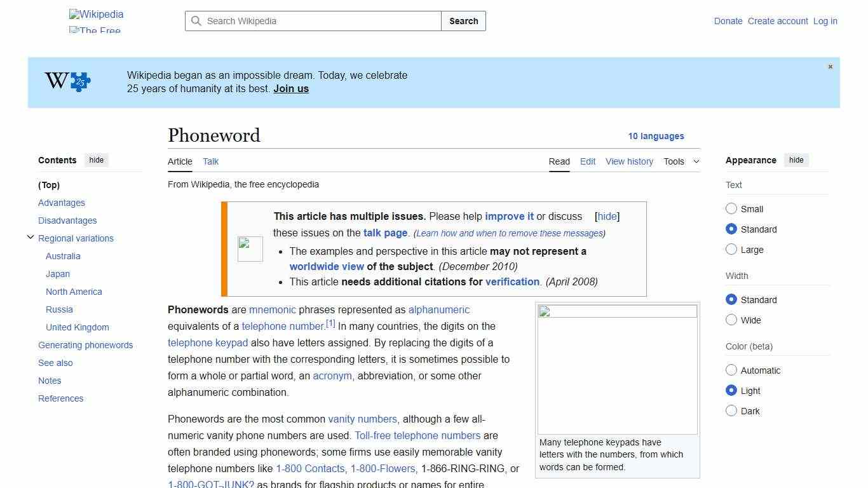868x488 pixels.
Task: Hide the article issues notice
Action: click(x=607, y=216)
